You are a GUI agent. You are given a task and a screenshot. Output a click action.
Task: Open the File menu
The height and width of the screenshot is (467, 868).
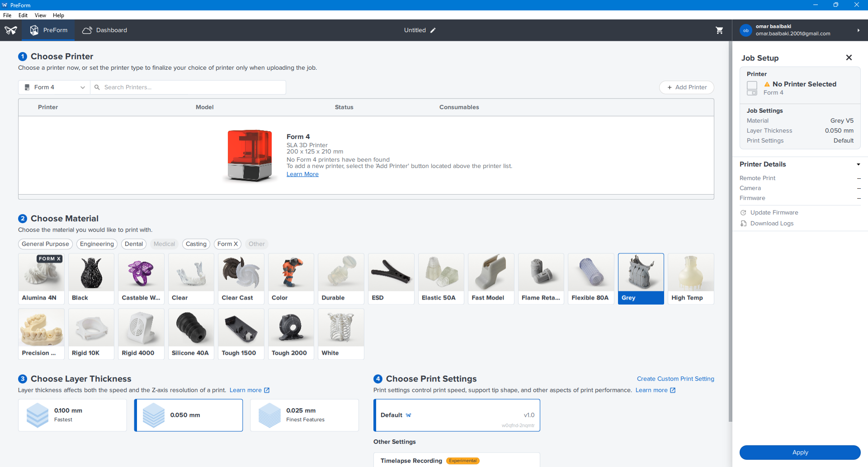pyautogui.click(x=7, y=15)
